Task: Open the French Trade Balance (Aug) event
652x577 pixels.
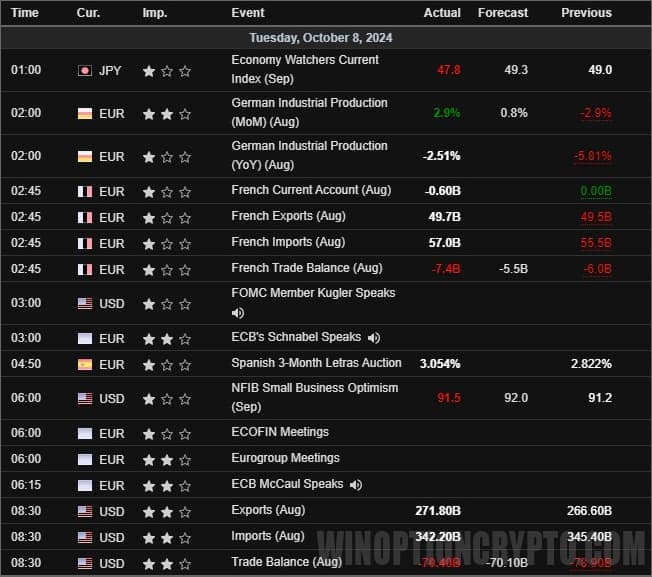Action: click(306, 268)
